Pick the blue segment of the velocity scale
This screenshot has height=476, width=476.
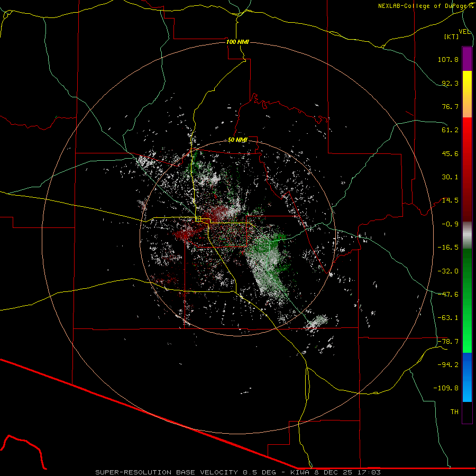(x=467, y=377)
